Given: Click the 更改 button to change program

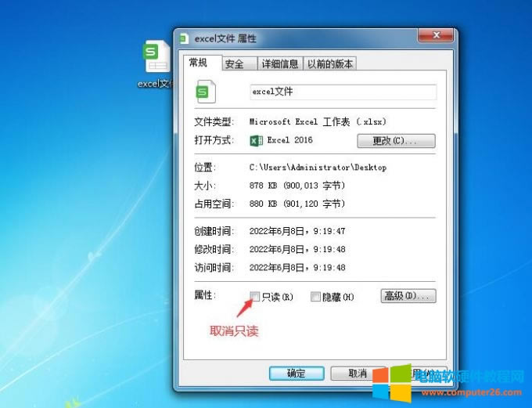Looking at the screenshot, I should click(x=396, y=141).
